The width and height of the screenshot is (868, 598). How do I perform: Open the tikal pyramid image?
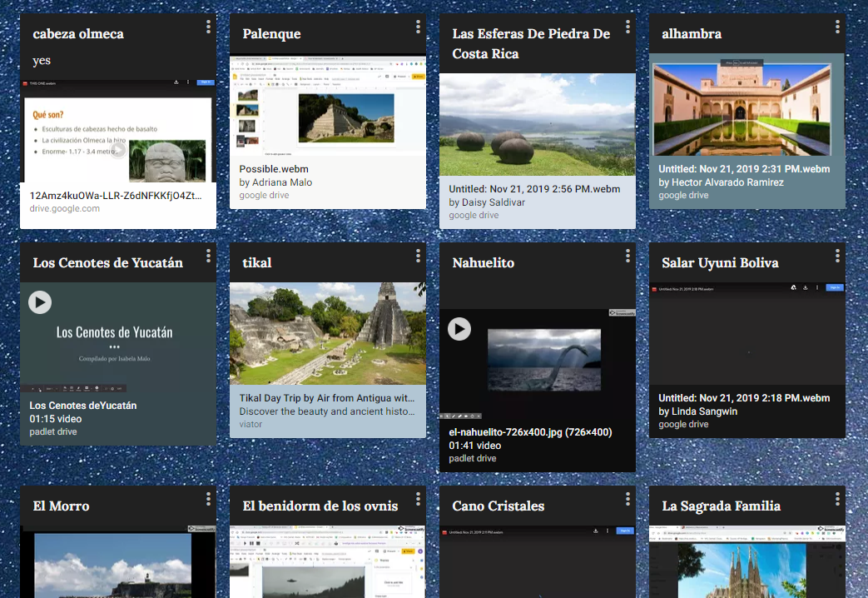click(x=328, y=334)
